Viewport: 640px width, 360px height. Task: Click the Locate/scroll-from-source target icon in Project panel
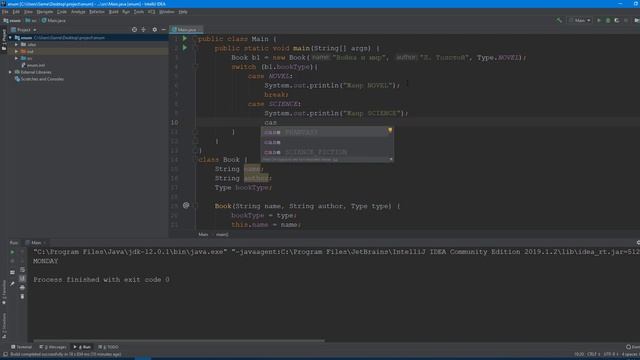[134, 30]
